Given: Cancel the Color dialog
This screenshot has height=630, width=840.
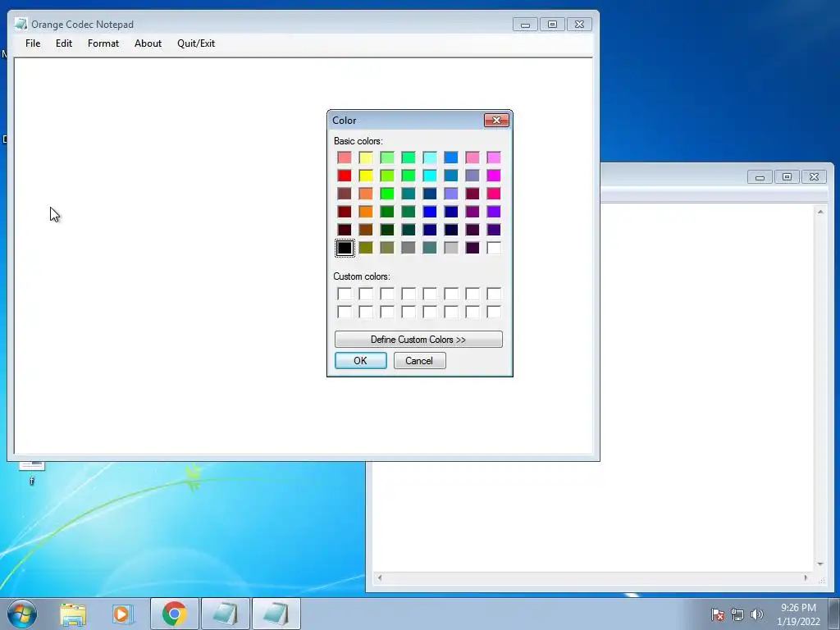Looking at the screenshot, I should pos(419,361).
